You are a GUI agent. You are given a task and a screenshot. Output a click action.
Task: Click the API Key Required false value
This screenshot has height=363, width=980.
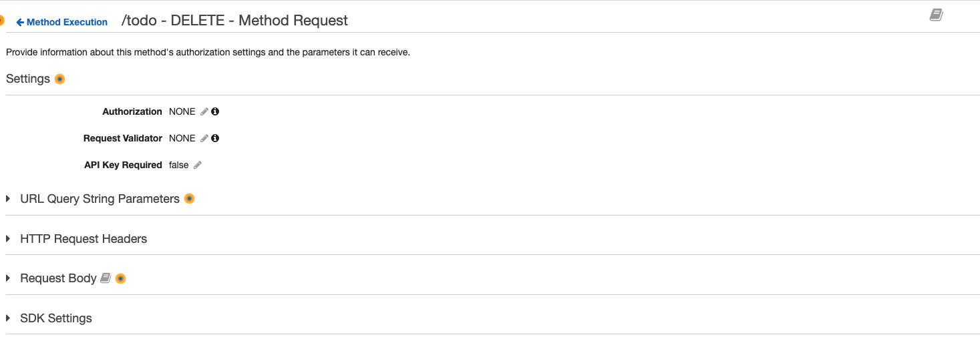click(178, 165)
